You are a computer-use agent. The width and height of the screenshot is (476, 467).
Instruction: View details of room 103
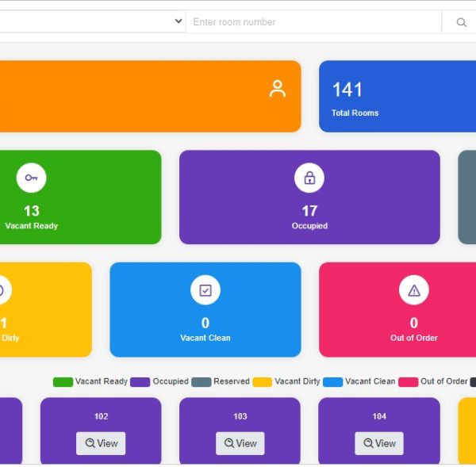pos(240,443)
